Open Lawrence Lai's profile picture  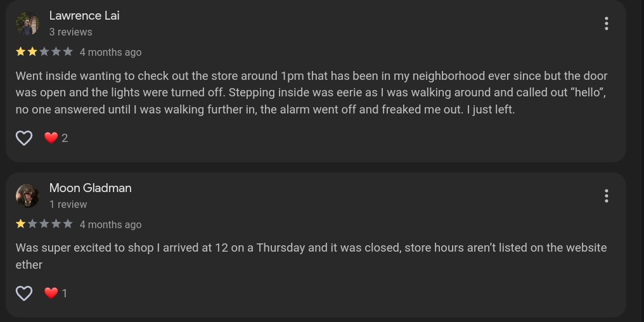coord(27,23)
